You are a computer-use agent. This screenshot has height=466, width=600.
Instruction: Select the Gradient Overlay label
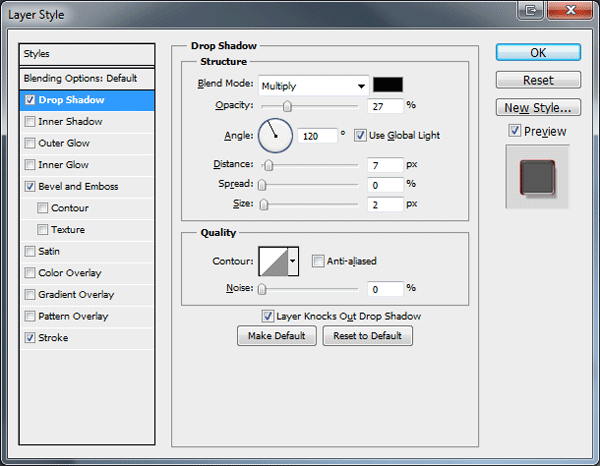76,295
